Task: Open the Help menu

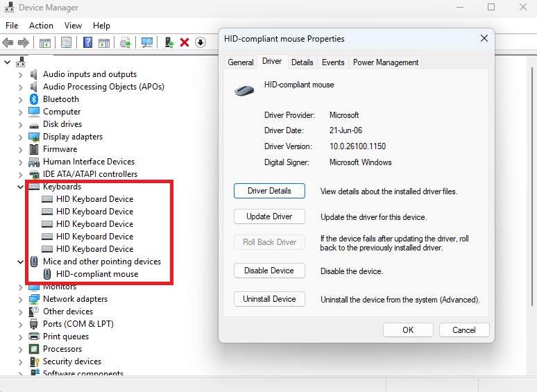Action: coord(101,26)
